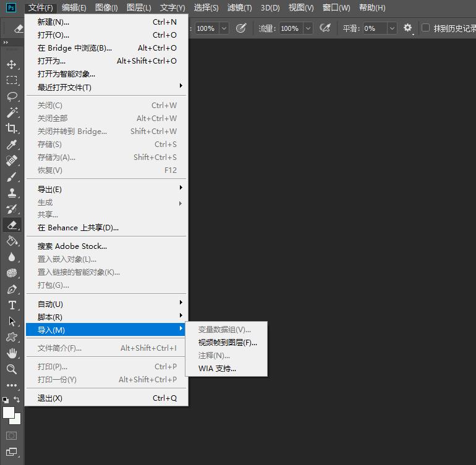Select the Clone Stamp tool

tap(11, 193)
